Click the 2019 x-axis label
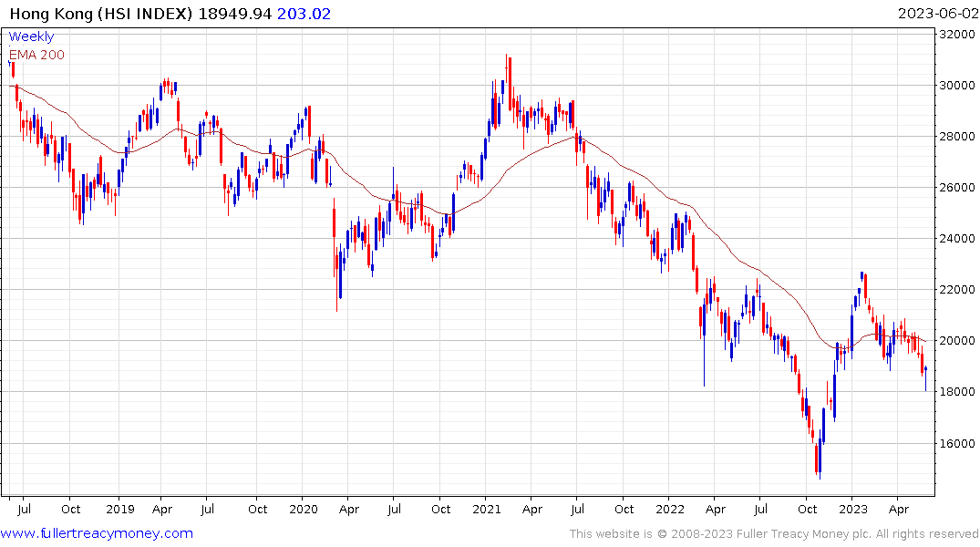The height and width of the screenshot is (547, 980). point(120,509)
